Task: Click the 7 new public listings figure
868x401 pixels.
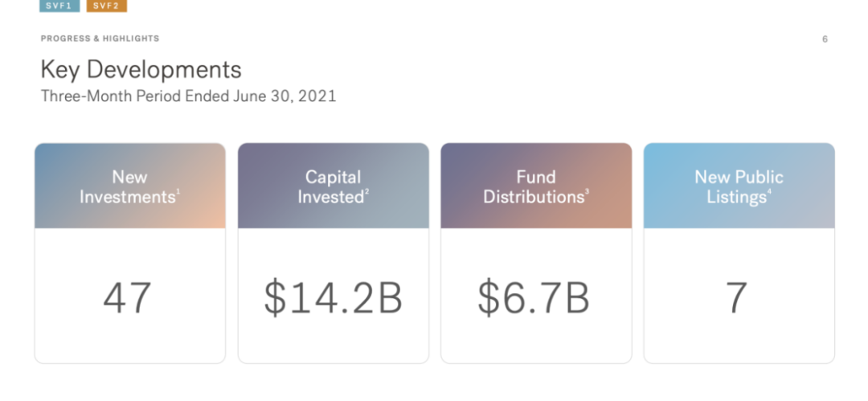Action: pyautogui.click(x=737, y=297)
